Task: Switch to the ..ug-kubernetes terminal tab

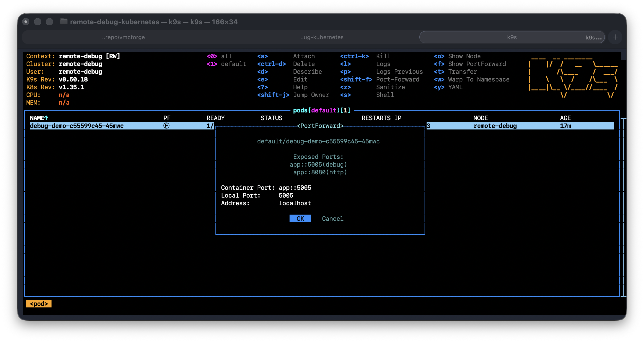Action: [322, 37]
